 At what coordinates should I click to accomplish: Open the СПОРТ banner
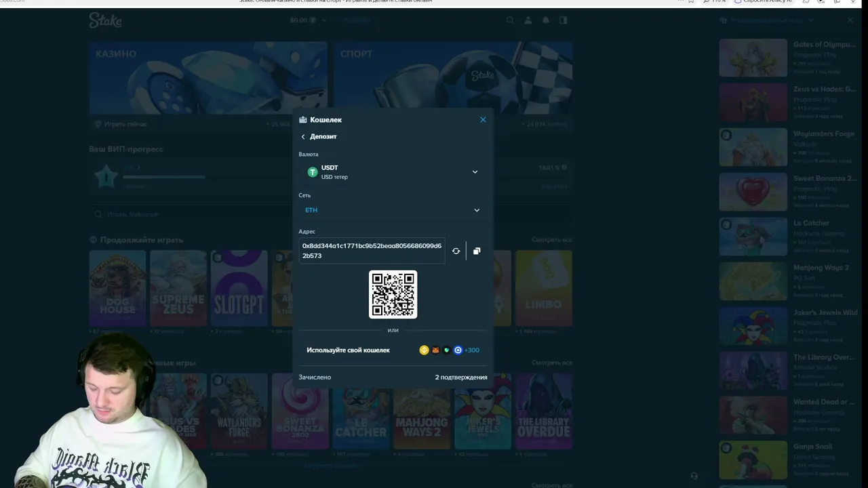pos(453,78)
